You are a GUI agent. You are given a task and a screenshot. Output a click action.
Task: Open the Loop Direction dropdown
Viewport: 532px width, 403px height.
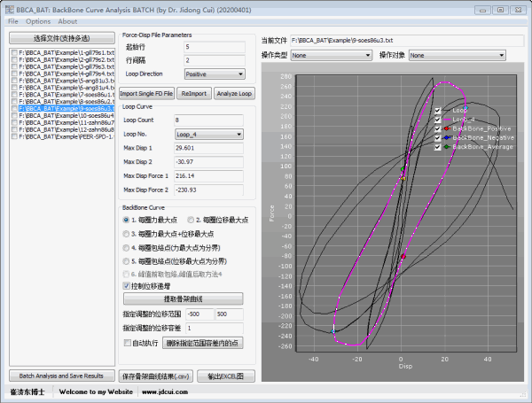[x=215, y=74]
